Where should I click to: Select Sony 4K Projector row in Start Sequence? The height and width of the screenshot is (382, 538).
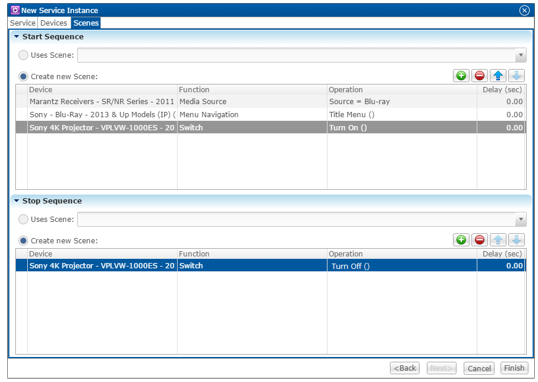271,128
